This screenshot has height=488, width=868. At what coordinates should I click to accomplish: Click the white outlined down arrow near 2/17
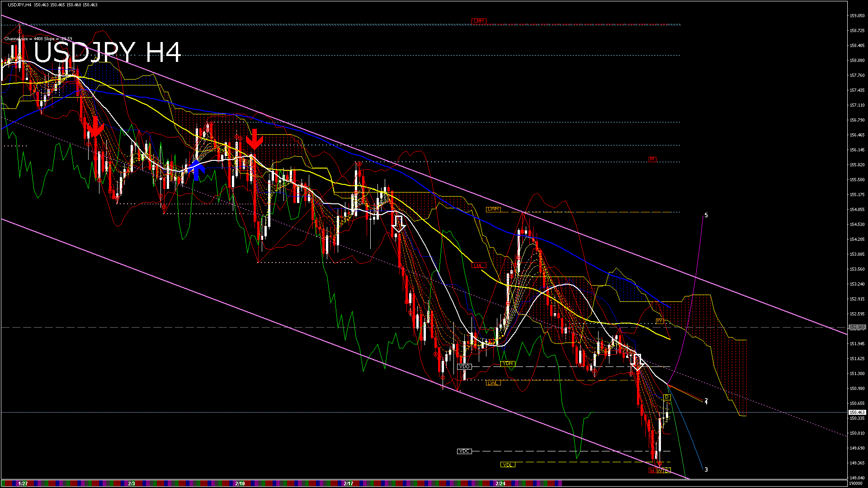(x=398, y=224)
